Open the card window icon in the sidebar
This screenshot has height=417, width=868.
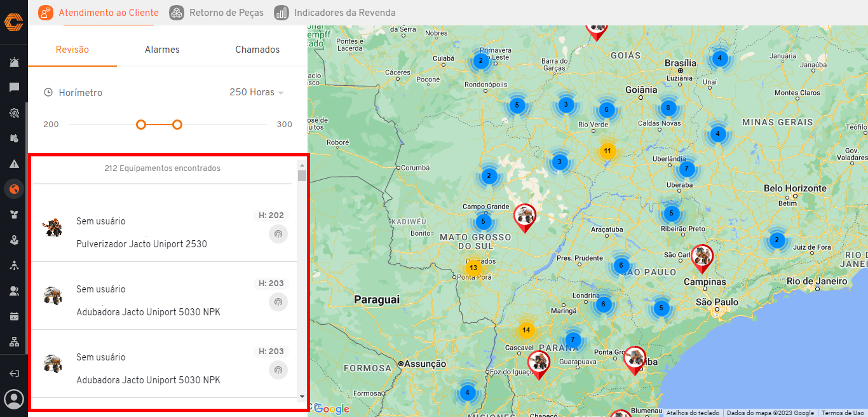point(14,317)
